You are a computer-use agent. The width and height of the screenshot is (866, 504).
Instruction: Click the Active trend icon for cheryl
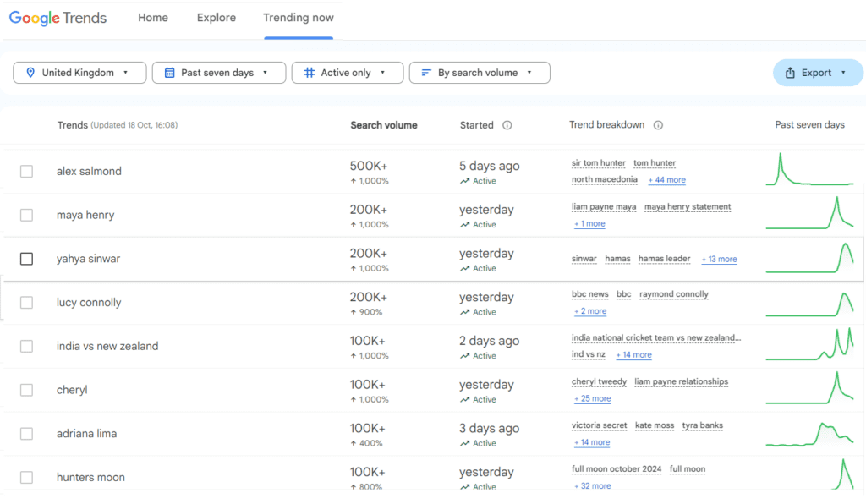tap(464, 400)
